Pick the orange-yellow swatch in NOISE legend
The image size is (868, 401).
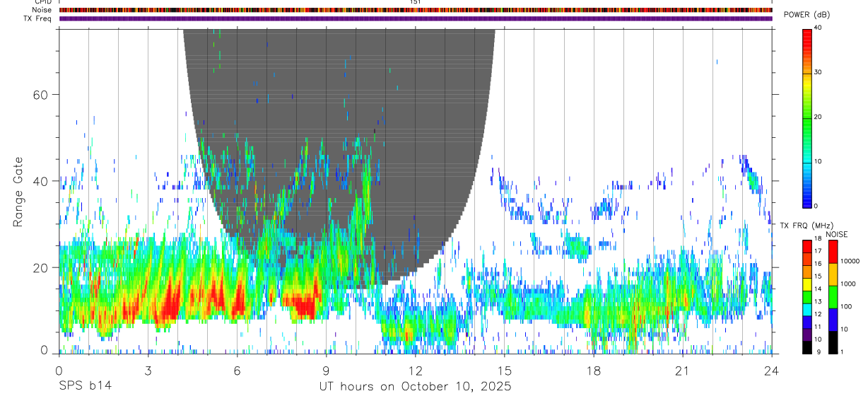click(x=832, y=274)
